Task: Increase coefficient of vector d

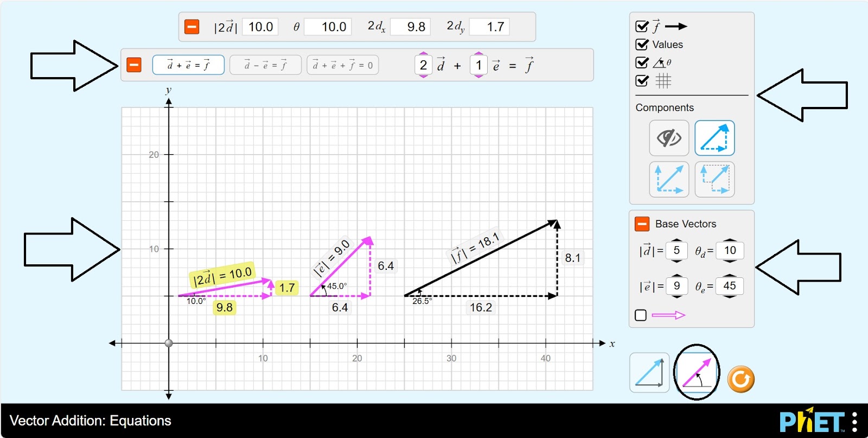Action: [424, 54]
